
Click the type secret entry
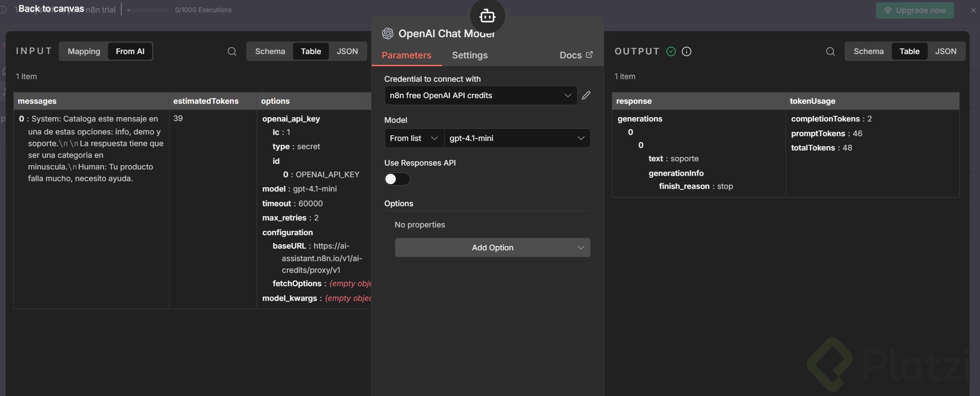(296, 147)
